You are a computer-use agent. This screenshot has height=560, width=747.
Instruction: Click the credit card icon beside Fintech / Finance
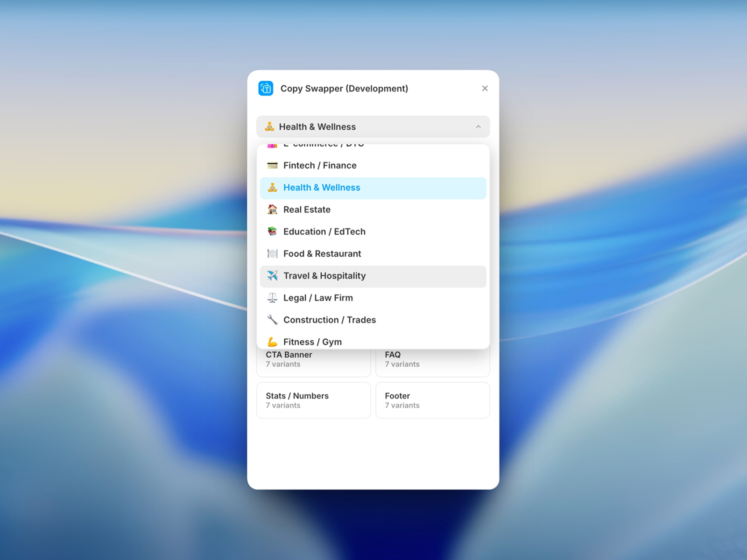tap(273, 165)
